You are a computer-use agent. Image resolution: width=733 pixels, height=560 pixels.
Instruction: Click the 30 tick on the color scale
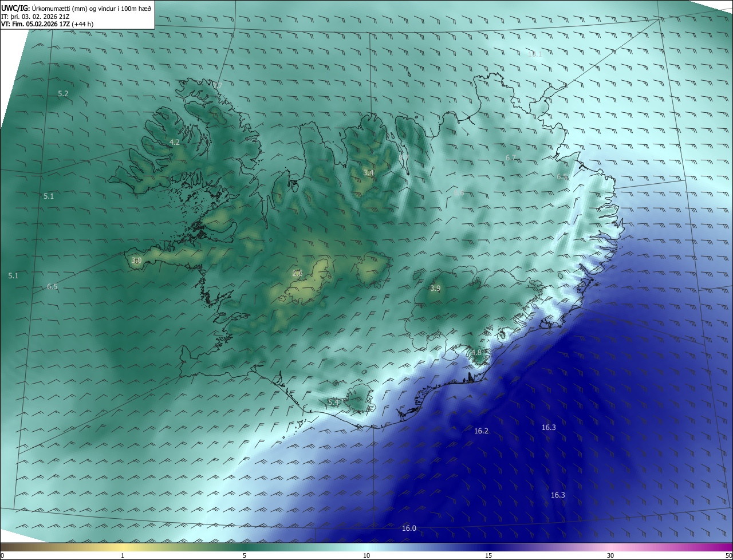tap(610, 555)
